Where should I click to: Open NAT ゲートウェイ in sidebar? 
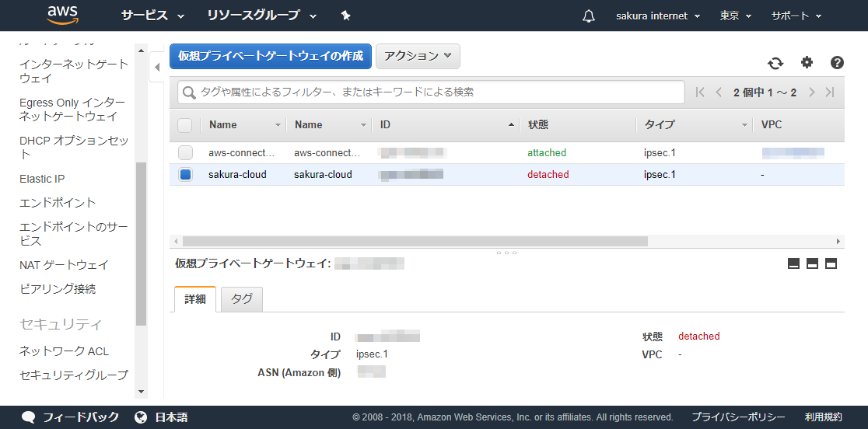pyautogui.click(x=64, y=265)
